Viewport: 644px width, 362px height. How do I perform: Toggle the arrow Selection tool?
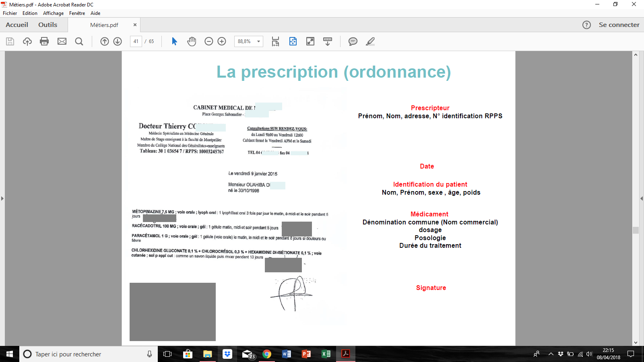click(174, 41)
